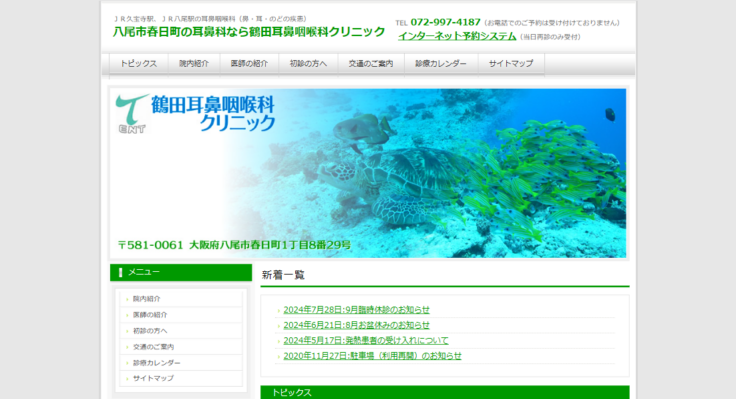Click the sea turtle banner image

[368, 173]
